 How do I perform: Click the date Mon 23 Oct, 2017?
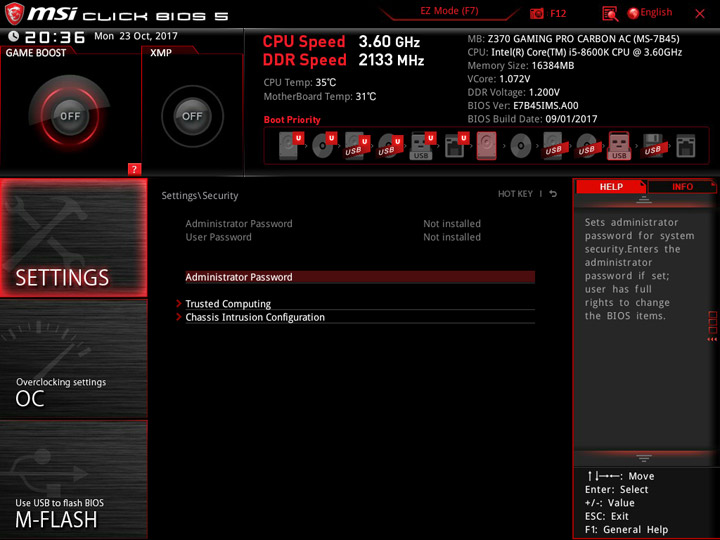pyautogui.click(x=136, y=36)
